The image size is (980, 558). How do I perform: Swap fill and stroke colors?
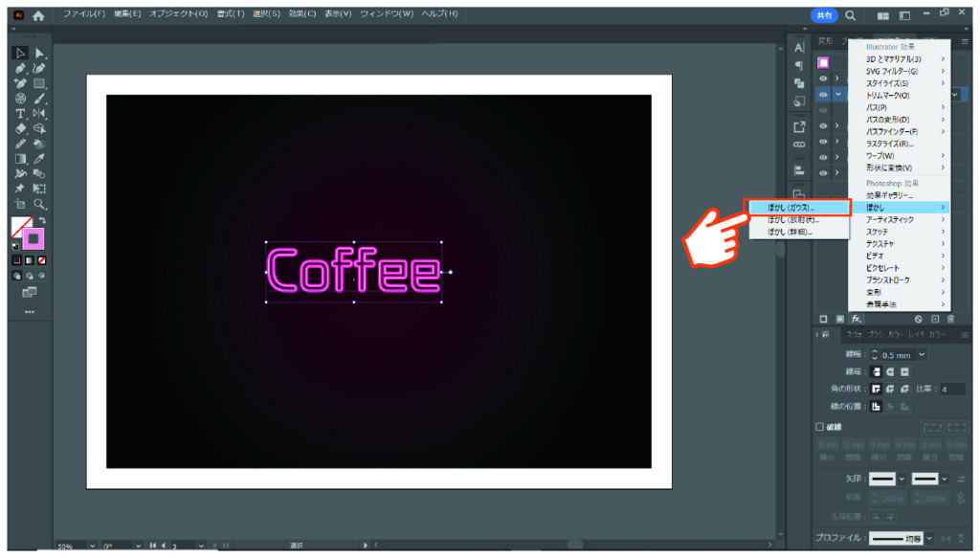[x=42, y=220]
